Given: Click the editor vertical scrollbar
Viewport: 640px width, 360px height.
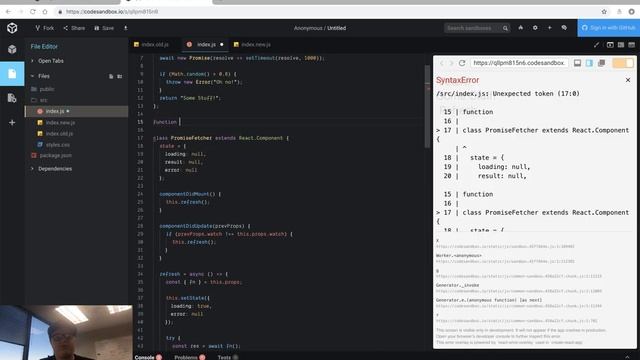Looking at the screenshot, I should click(427, 106).
